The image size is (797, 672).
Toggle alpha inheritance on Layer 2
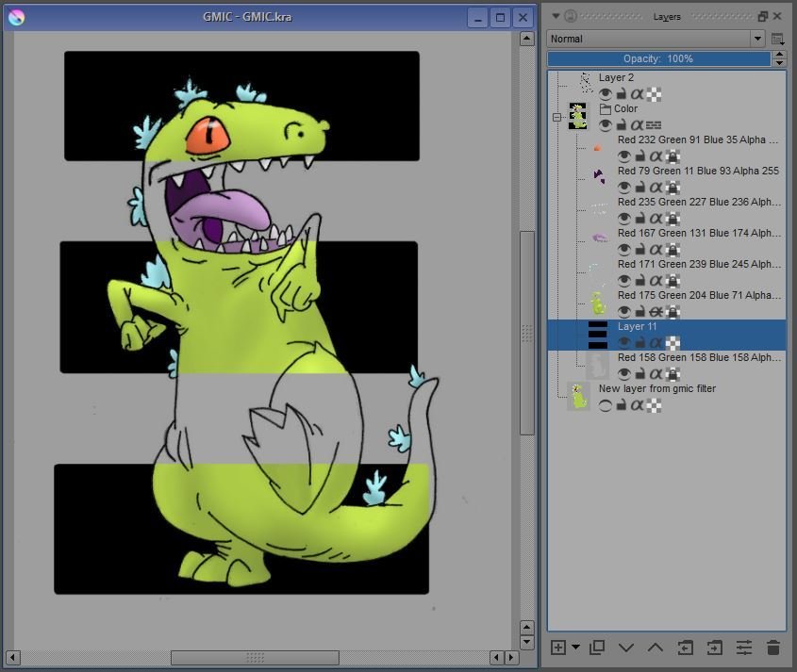point(637,94)
